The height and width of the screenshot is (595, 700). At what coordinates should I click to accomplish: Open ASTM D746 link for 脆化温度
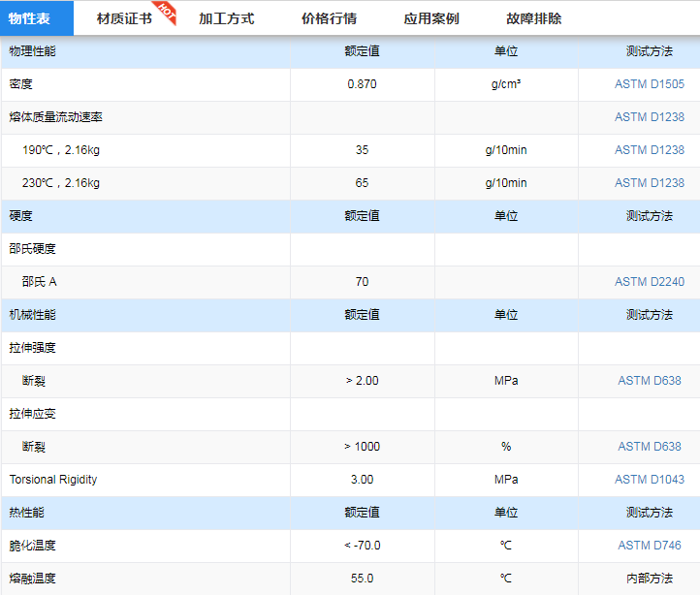(x=649, y=546)
